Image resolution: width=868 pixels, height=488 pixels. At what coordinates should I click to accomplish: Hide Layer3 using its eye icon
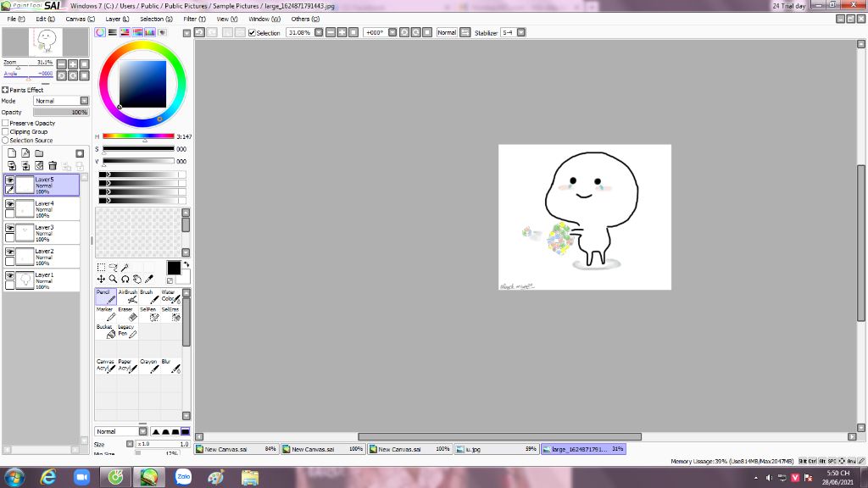point(10,228)
